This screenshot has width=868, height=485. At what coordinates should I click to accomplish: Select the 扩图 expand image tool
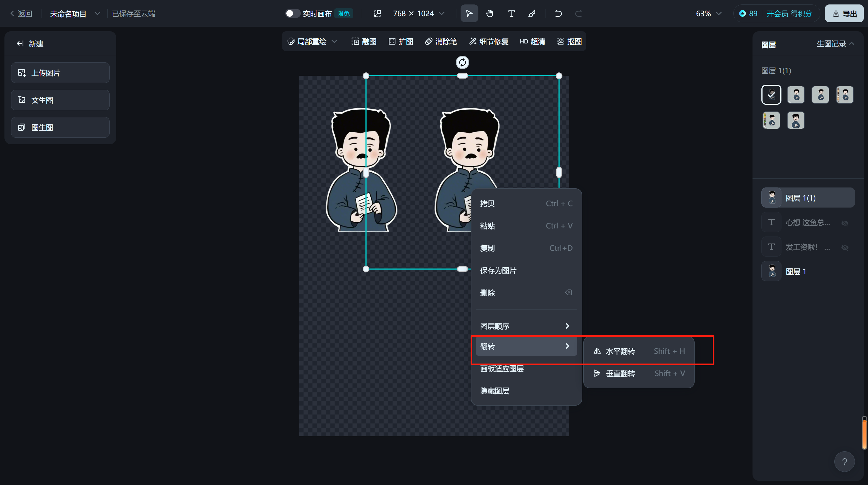(x=401, y=41)
